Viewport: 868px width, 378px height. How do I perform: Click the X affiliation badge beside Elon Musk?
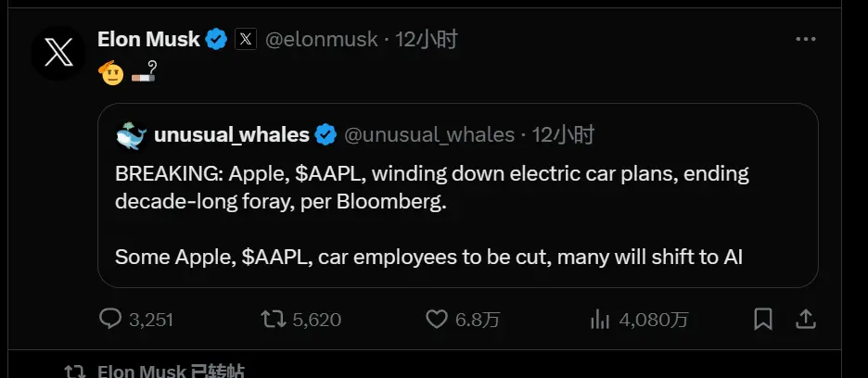point(245,40)
